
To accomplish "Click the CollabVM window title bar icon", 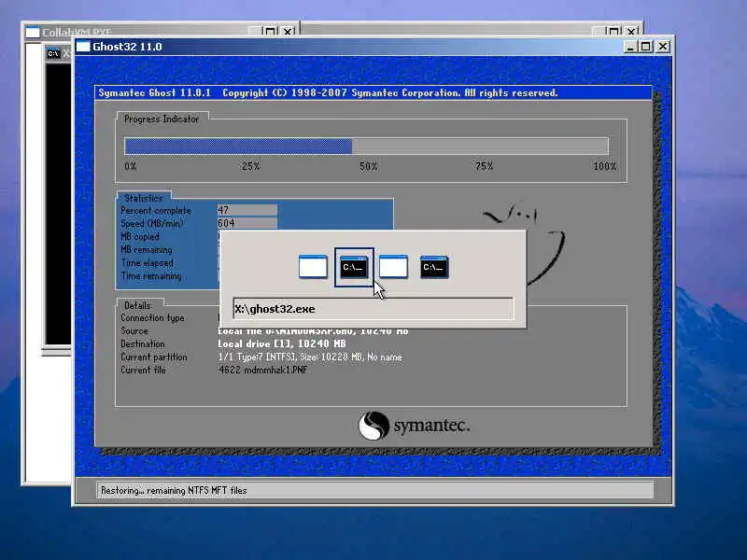I will [x=33, y=33].
